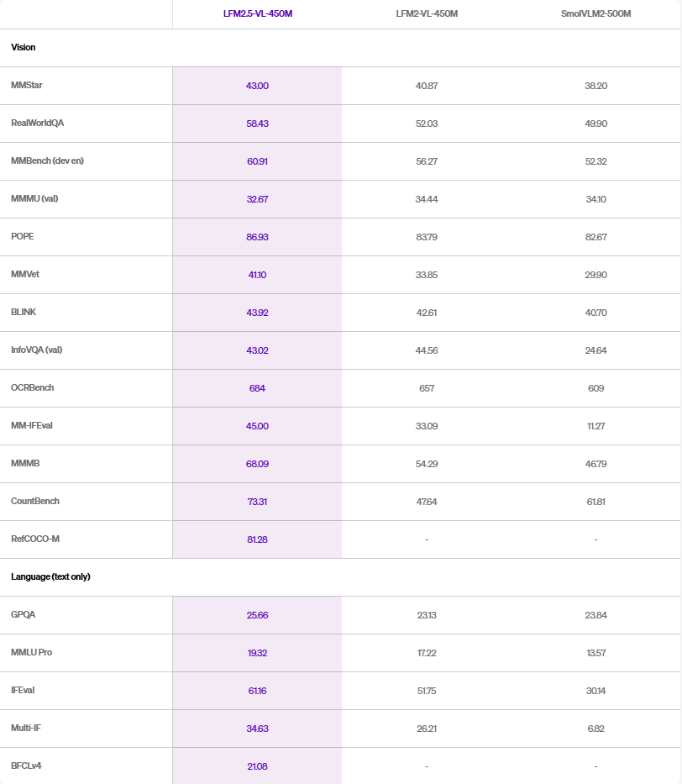Screen dimensions: 682x784
Task: Select the MMBench (dev en) row label
Action: 47,161
